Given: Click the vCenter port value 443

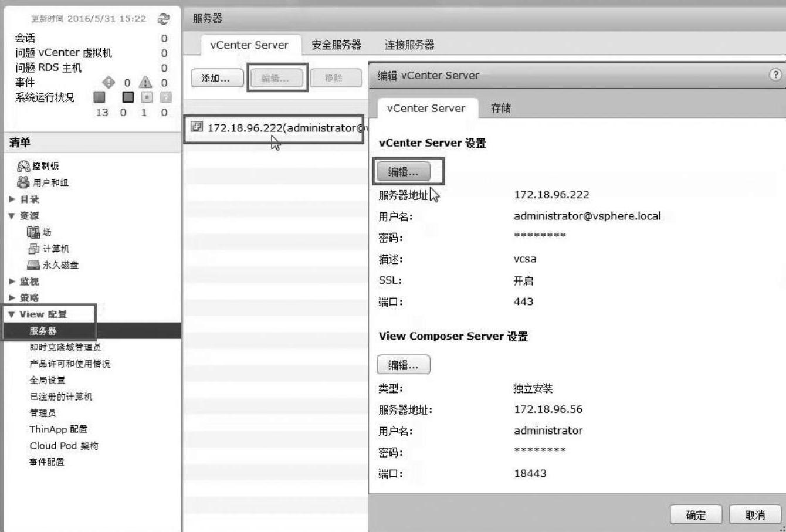Looking at the screenshot, I should pos(523,301).
